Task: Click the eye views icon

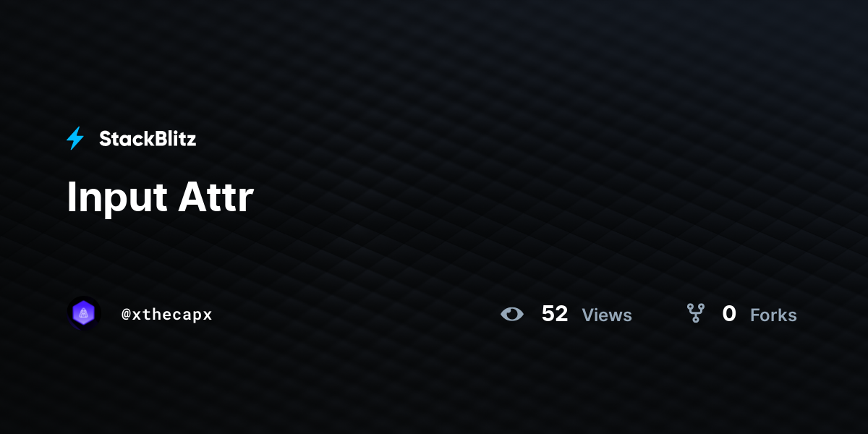Action: coord(512,314)
